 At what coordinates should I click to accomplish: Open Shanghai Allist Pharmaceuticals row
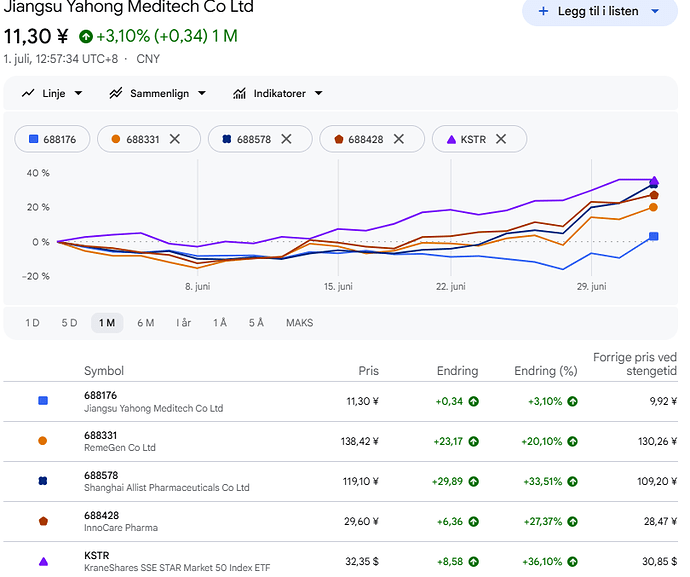[341, 481]
